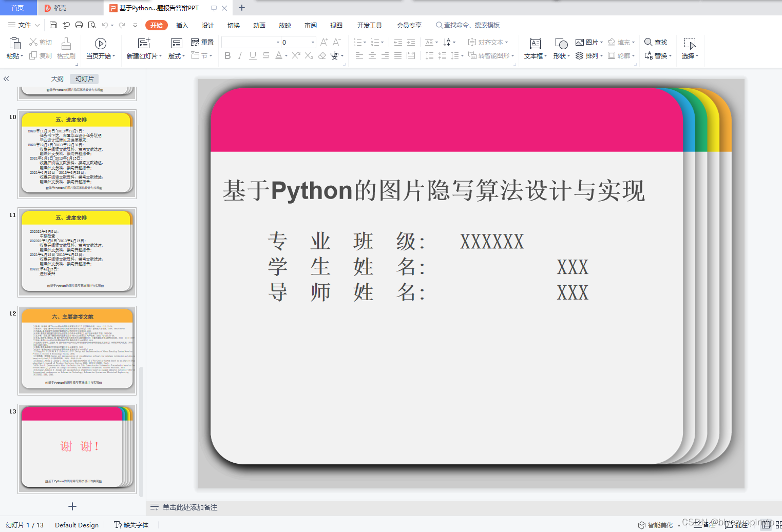Decrease indent level icon
The height and width of the screenshot is (532, 782).
398,42
